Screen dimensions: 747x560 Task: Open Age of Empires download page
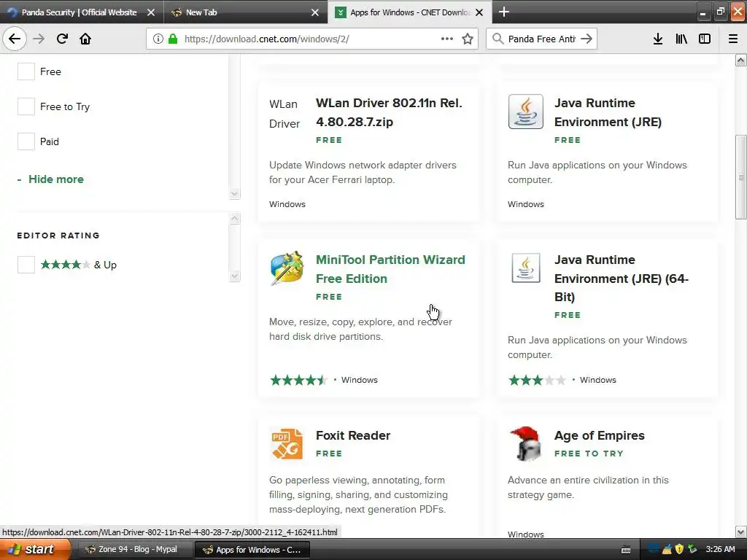point(600,435)
